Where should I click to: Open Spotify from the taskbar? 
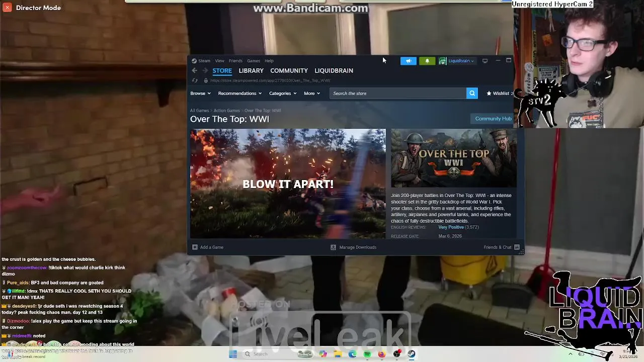[367, 354]
